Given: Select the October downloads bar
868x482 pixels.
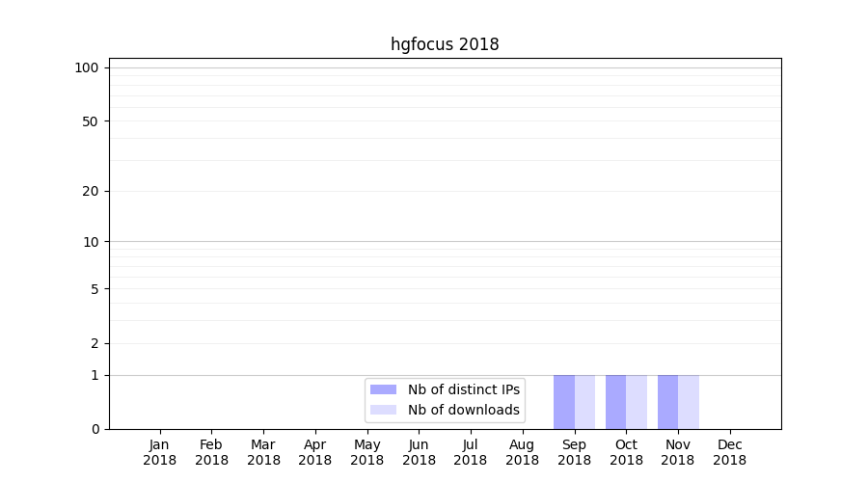Looking at the screenshot, I should (x=637, y=402).
